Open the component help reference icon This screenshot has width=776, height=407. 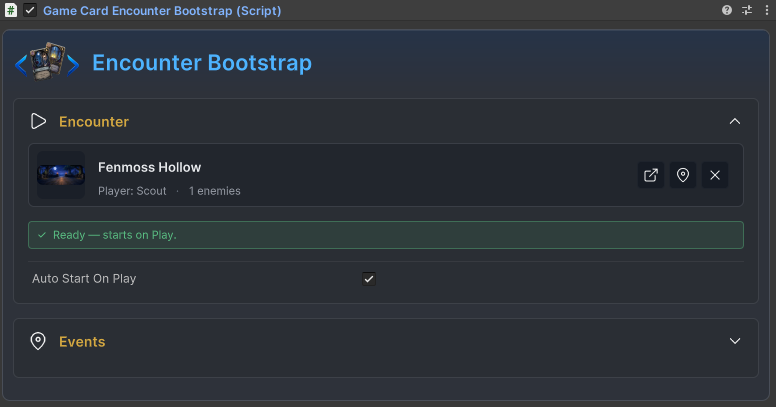[727, 10]
